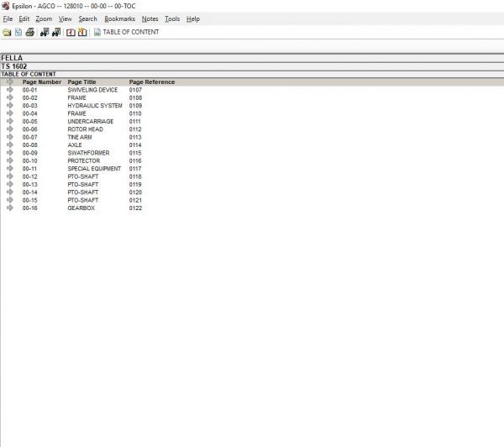Click arrow icon for page 00-13
The height and width of the screenshot is (447, 504).
10,184
